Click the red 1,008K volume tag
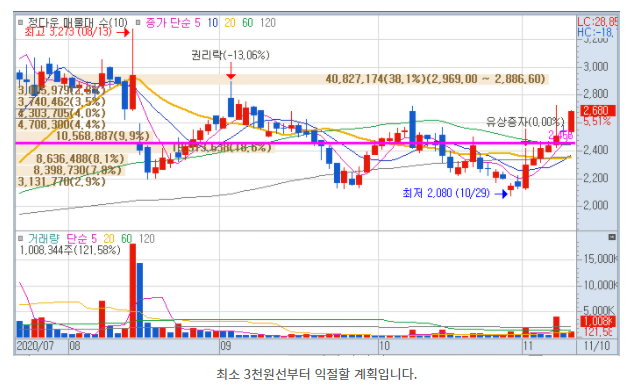The height and width of the screenshot is (391, 639). (x=598, y=321)
